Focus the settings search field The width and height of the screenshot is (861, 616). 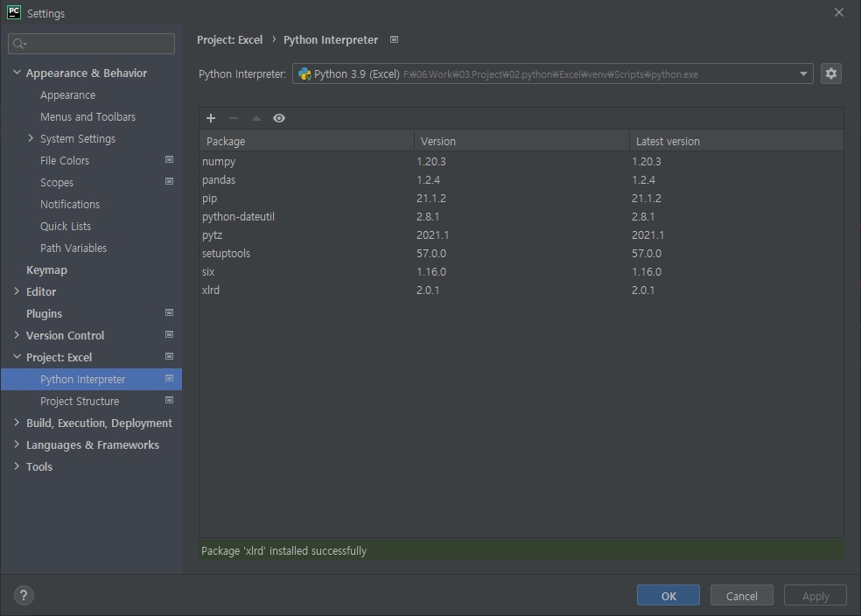(x=91, y=44)
